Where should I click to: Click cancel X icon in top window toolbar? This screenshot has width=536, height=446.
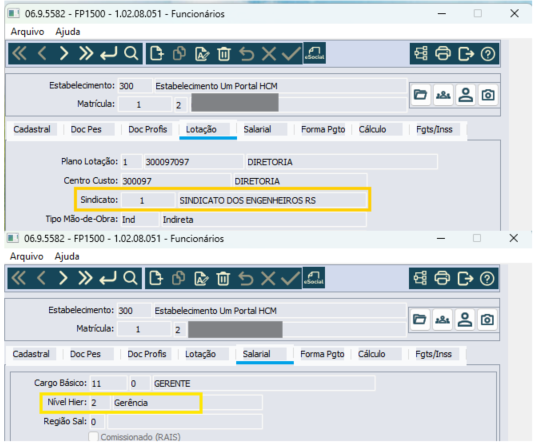(269, 54)
